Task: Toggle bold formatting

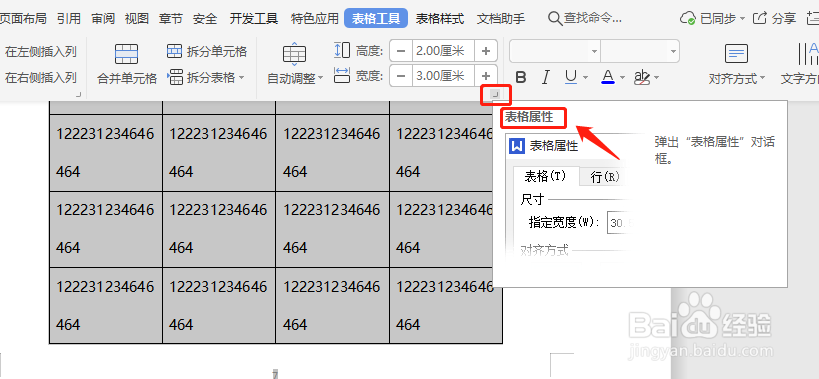Action: [520, 78]
